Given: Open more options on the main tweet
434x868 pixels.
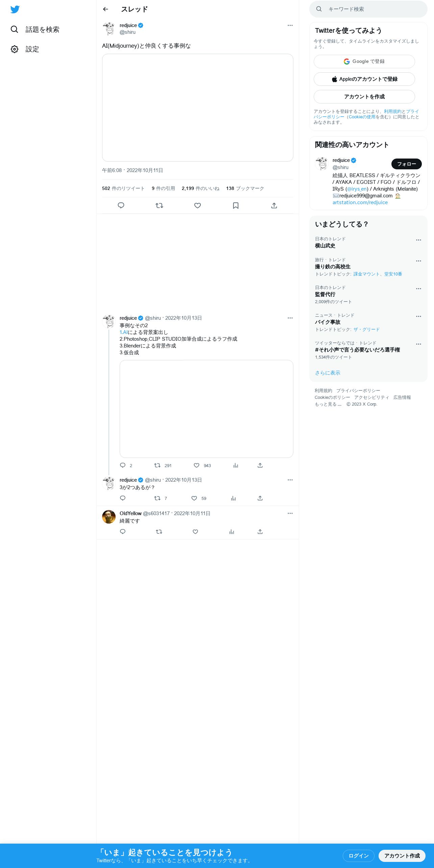Looking at the screenshot, I should click(290, 25).
